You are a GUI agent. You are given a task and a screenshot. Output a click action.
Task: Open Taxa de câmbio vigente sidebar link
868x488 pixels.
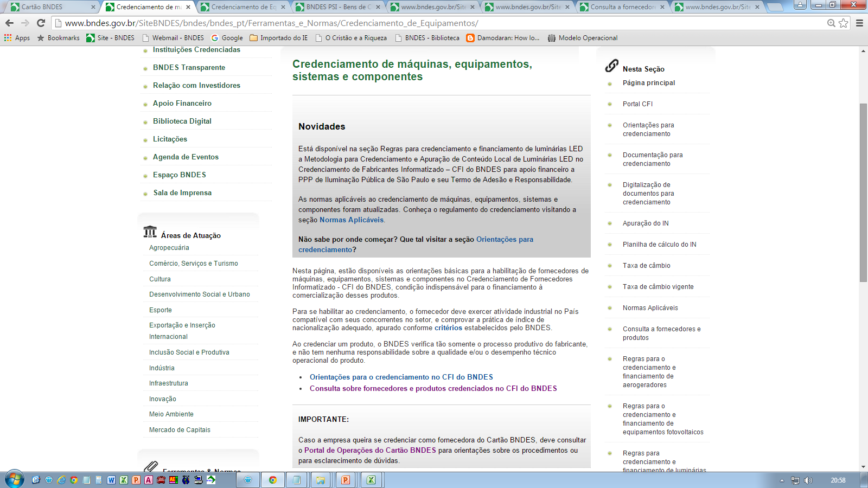658,287
